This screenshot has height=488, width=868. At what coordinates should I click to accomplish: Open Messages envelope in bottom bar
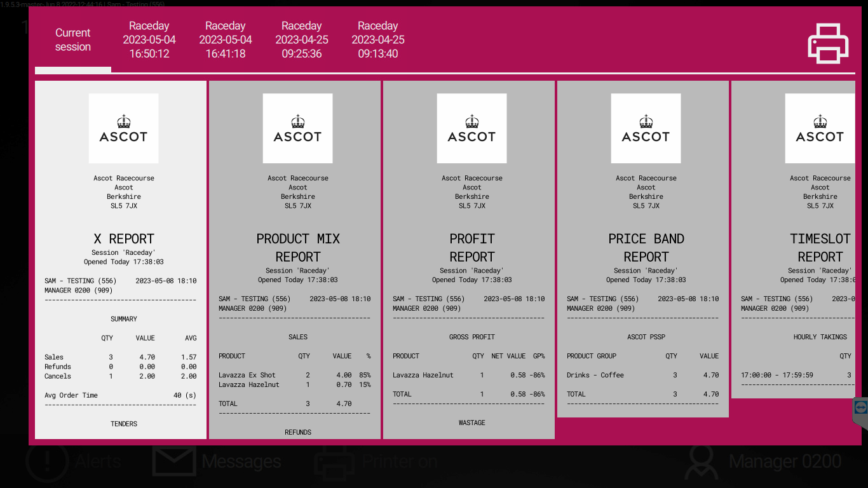173,462
